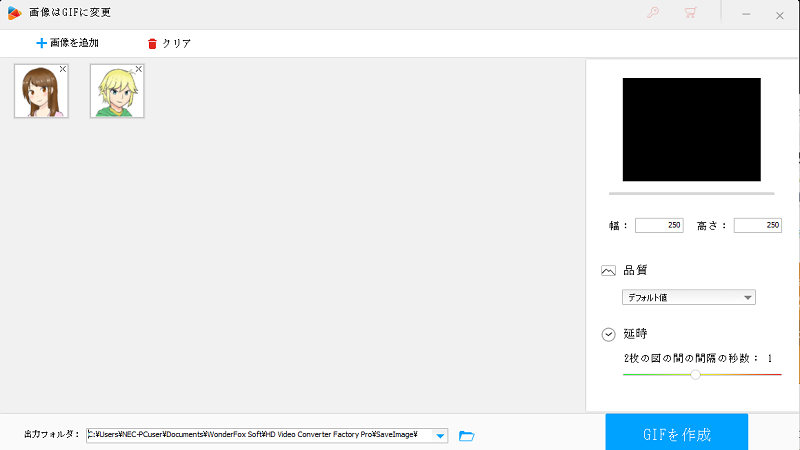Click the 出力フォルダ label

coord(52,434)
